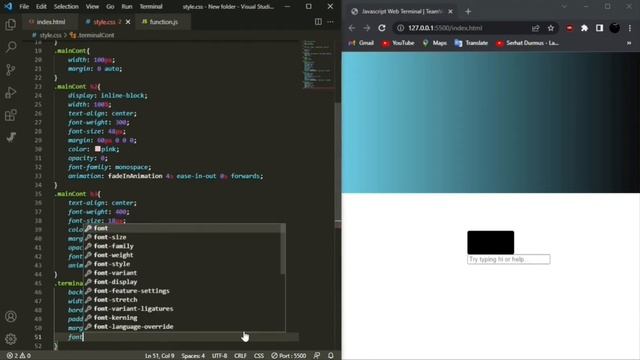Close the Javascript Web Terminal tab
Viewport: 640px width, 360px height.
pos(450,12)
